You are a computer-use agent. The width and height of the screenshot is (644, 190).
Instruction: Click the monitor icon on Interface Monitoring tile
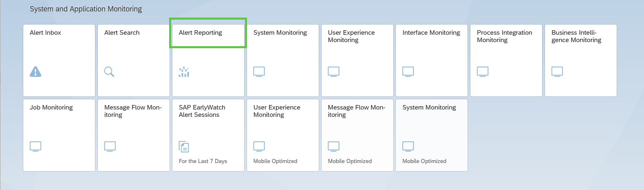click(x=408, y=72)
